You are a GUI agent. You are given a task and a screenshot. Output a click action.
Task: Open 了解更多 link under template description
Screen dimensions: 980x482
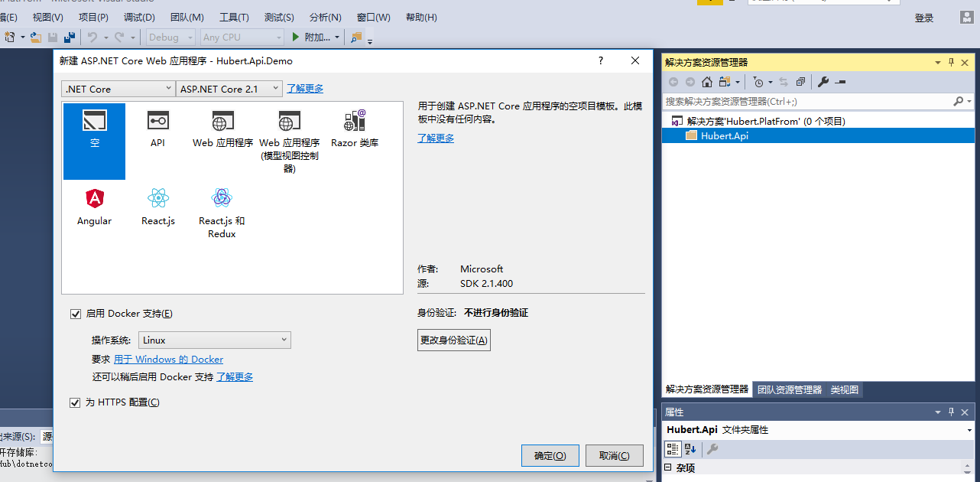[x=436, y=138]
